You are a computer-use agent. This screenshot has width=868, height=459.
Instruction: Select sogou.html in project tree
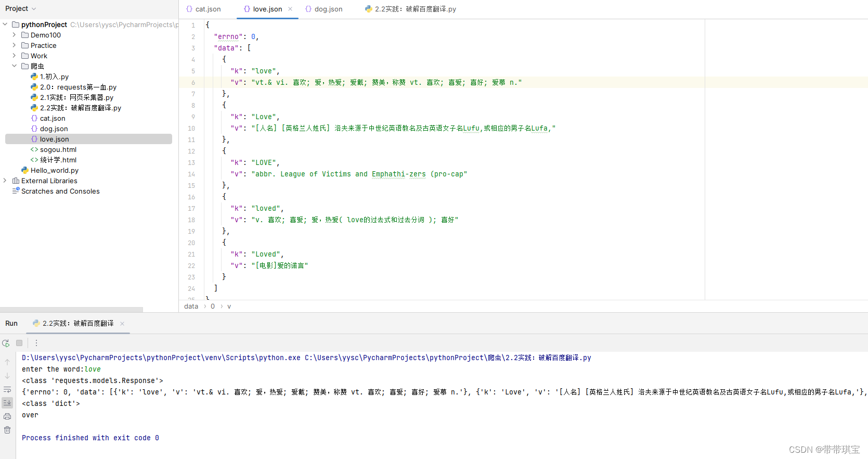pos(58,149)
